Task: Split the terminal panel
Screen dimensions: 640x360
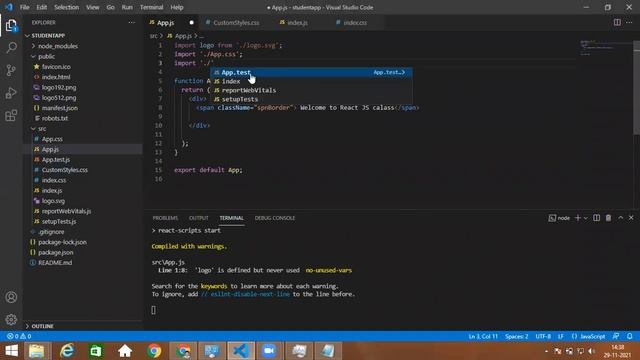Action: click(596, 218)
